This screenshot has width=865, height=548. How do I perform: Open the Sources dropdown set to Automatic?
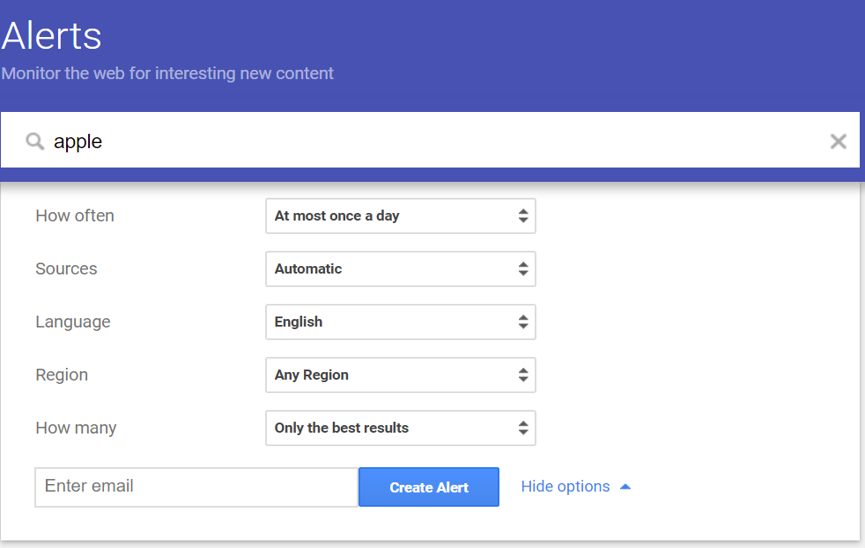(401, 269)
